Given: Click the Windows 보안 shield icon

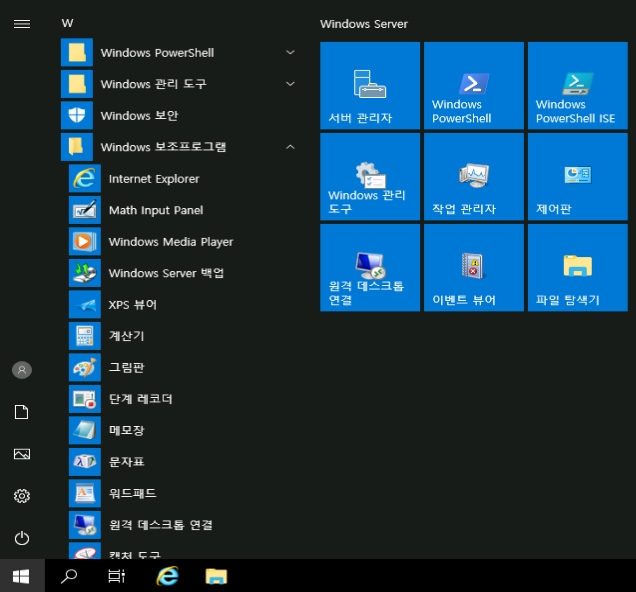Looking at the screenshot, I should click(x=77, y=116).
